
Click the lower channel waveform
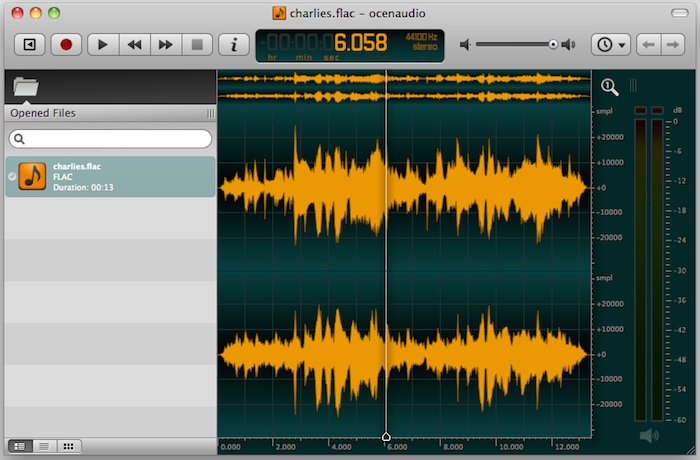point(404,355)
